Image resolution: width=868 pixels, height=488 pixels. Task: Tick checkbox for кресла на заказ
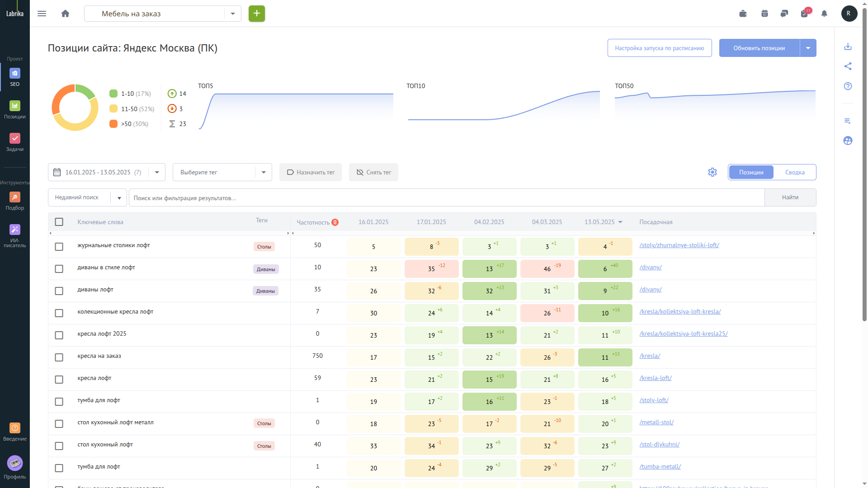[x=59, y=357]
